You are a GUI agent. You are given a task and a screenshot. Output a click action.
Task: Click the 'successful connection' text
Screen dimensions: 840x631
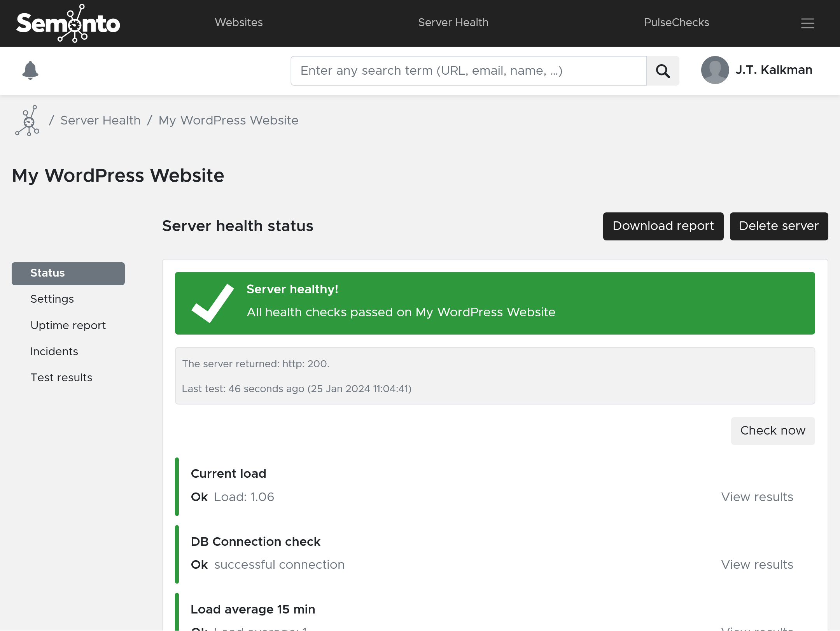pyautogui.click(x=280, y=565)
